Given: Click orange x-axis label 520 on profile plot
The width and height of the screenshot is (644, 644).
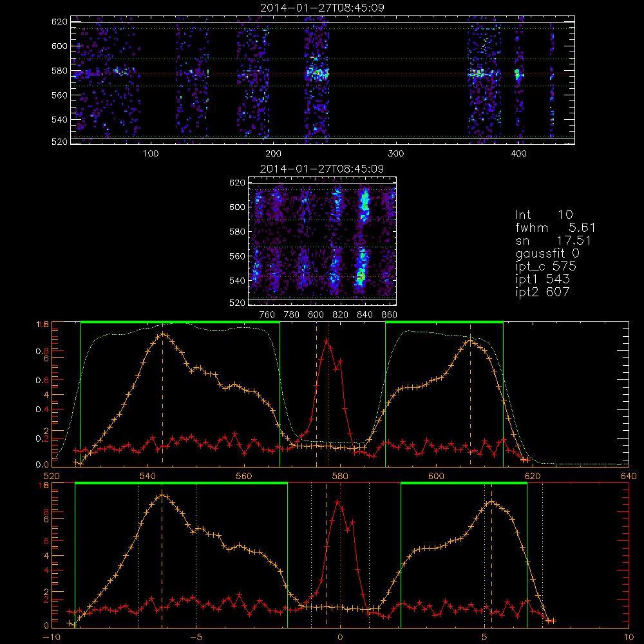Looking at the screenshot, I should coord(52,477).
